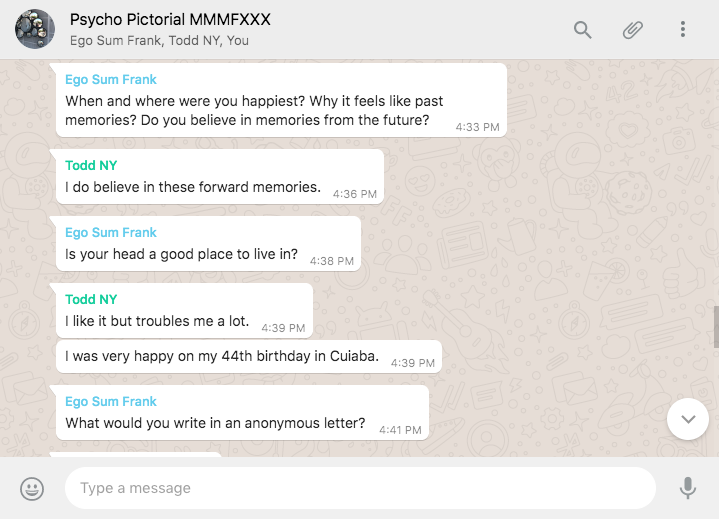Click the group profile picture

click(x=35, y=30)
